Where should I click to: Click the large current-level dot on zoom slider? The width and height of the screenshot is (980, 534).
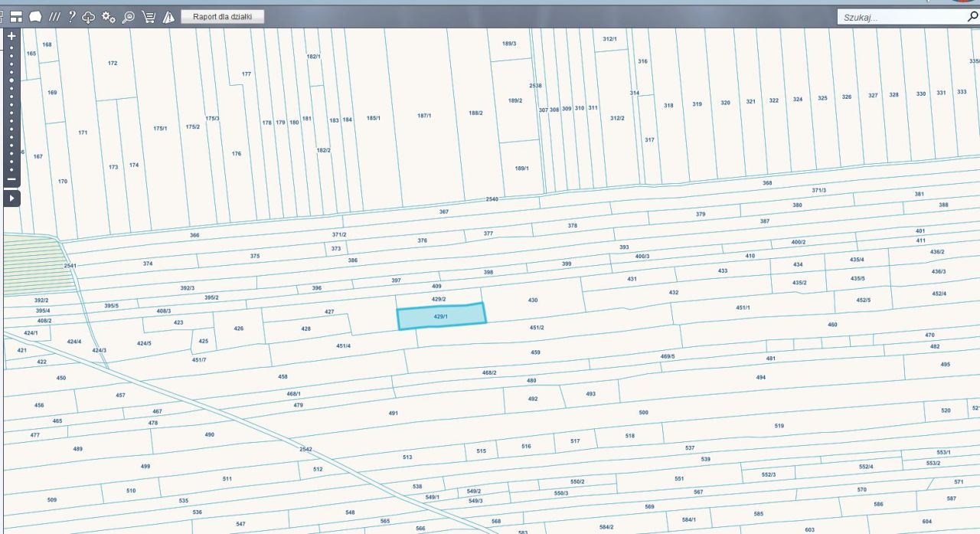(x=11, y=79)
